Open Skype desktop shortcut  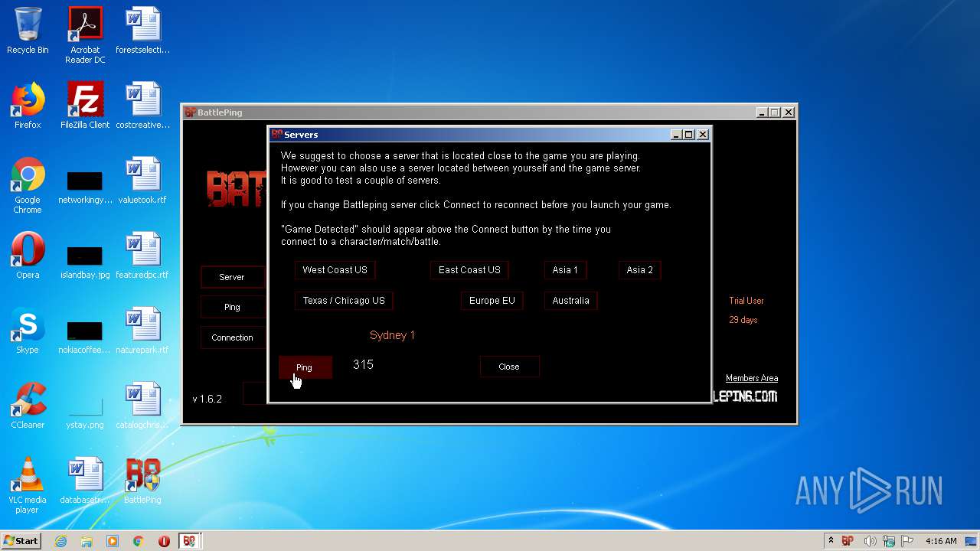(x=28, y=331)
